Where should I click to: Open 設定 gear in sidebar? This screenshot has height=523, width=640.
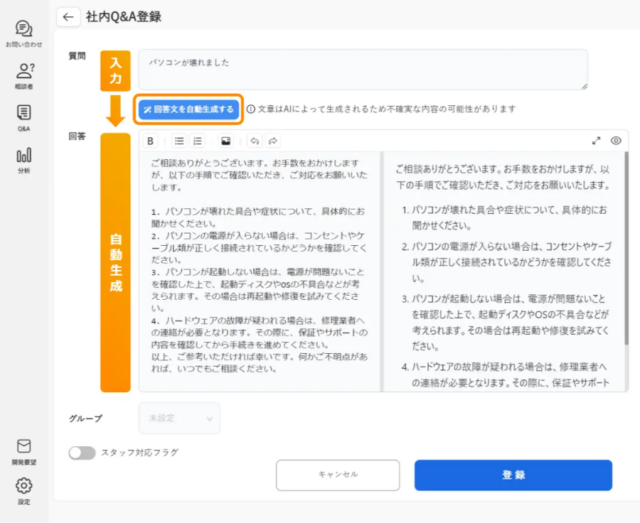point(24,491)
